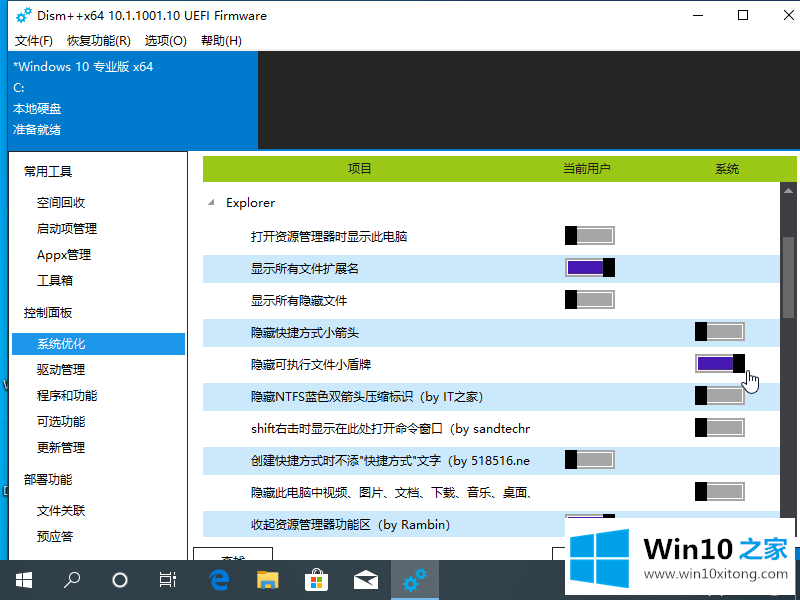Image resolution: width=800 pixels, height=600 pixels.
Task: Click the Dism++ gear icon in title bar
Action: click(23, 15)
